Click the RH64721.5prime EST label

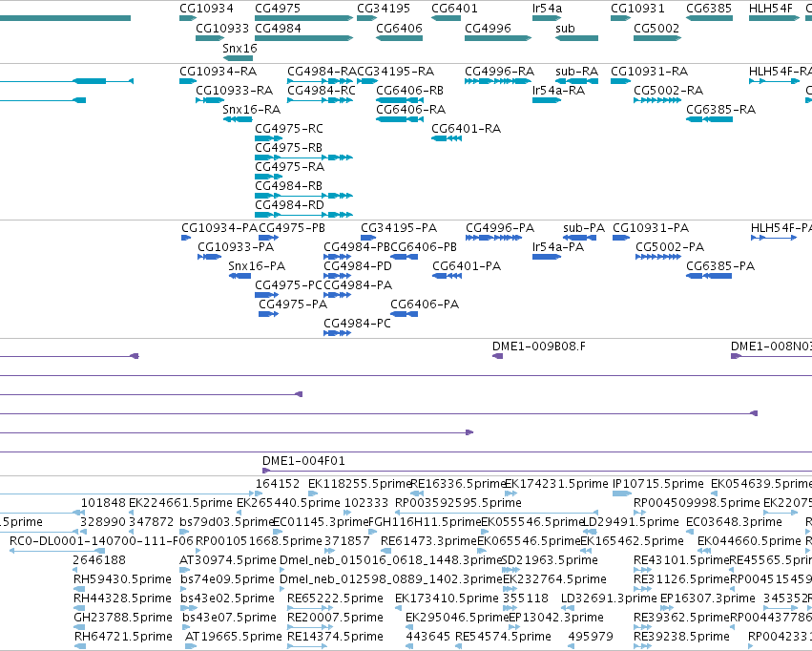click(123, 637)
